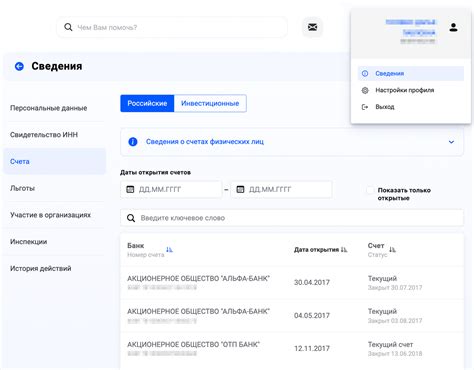
Task: Enable the Показать только открытые checkbox
Action: click(370, 190)
